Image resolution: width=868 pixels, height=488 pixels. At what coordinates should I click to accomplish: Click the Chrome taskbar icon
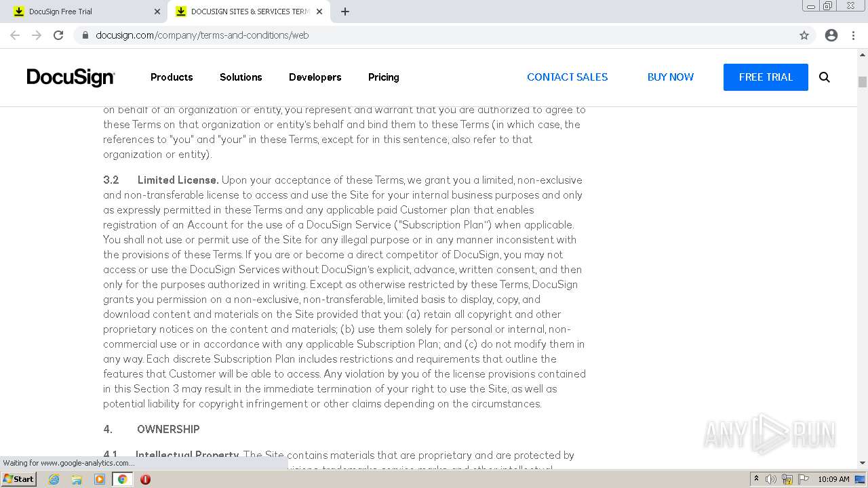tap(123, 479)
